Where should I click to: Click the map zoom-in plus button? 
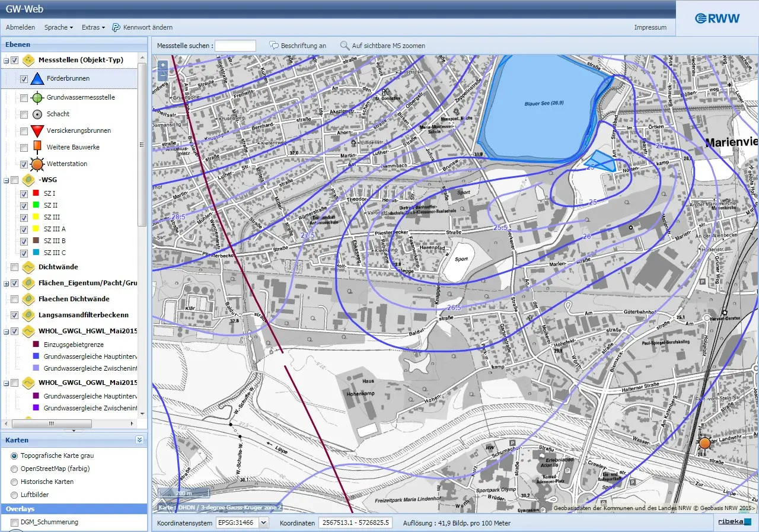162,65
